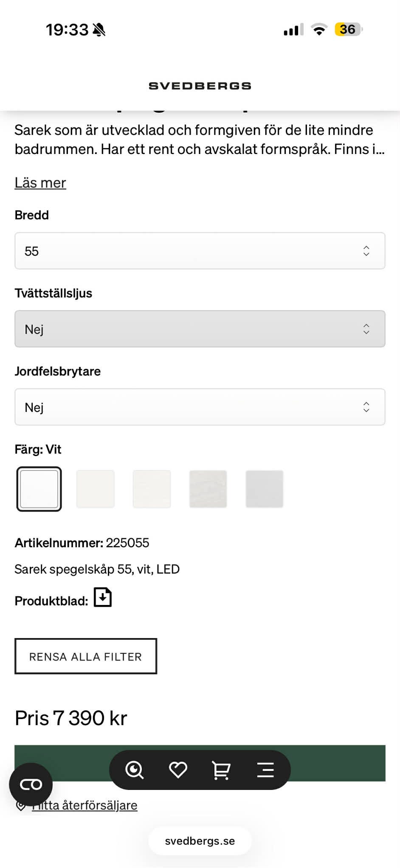400x868 pixels.
Task: Open the Bredd dropdown showing 55
Action: (x=200, y=251)
